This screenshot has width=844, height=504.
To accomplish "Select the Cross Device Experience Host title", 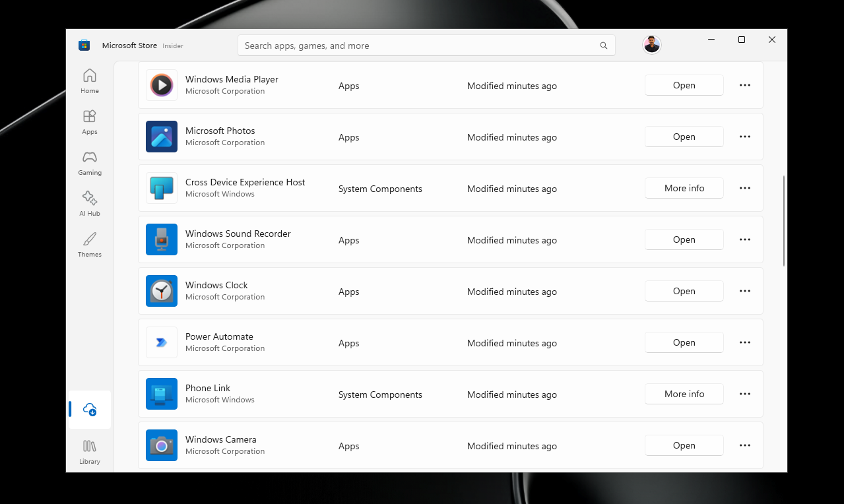I will [245, 182].
